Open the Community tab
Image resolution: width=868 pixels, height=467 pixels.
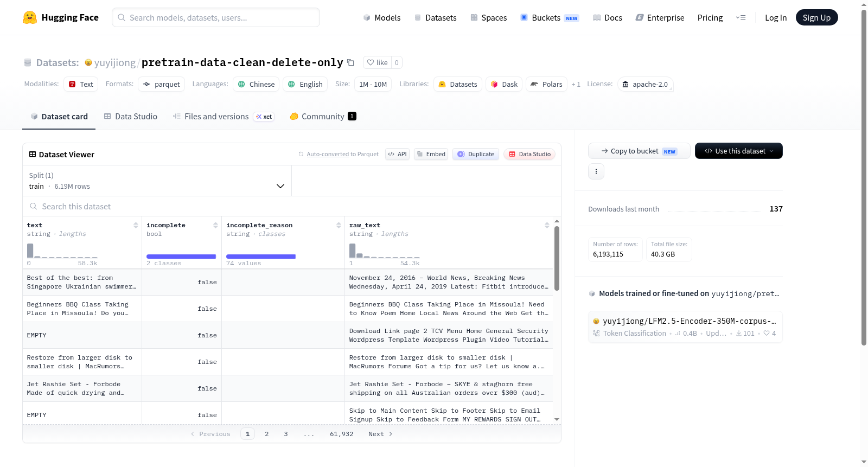pos(323,116)
